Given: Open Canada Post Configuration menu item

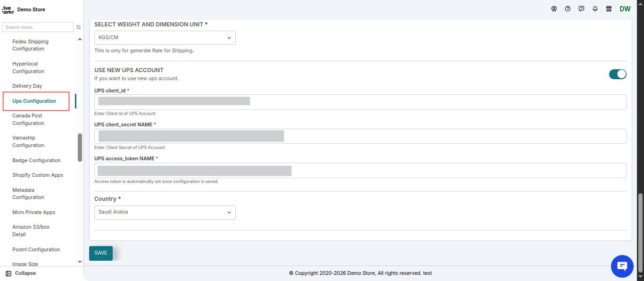Looking at the screenshot, I should click(x=28, y=119).
